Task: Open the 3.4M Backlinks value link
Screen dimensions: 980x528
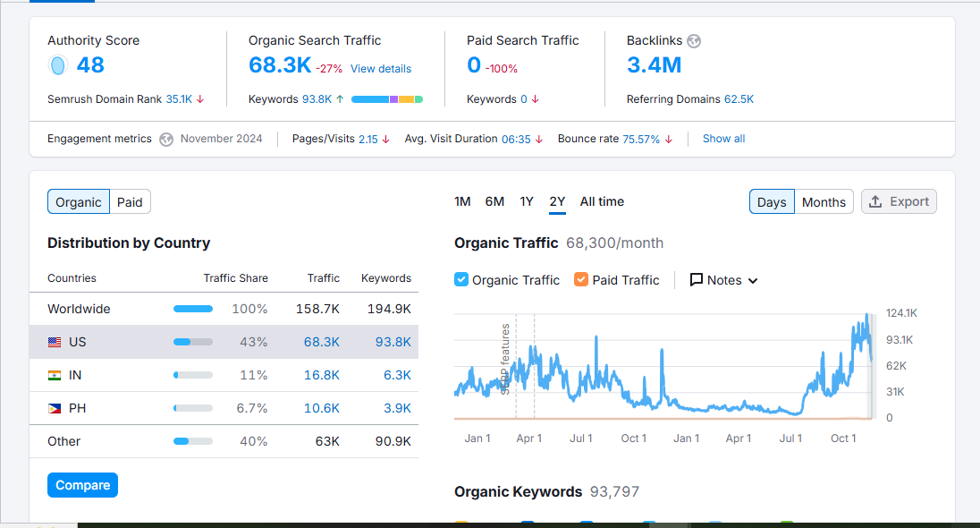Action: pos(654,65)
